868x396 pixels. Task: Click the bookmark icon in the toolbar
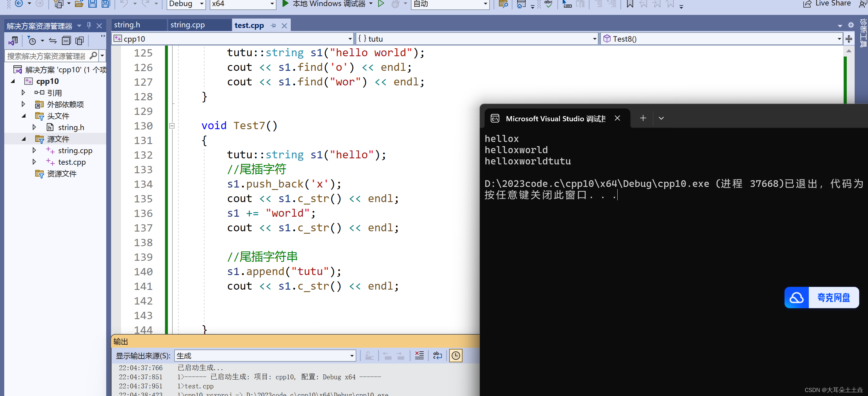tap(630, 4)
